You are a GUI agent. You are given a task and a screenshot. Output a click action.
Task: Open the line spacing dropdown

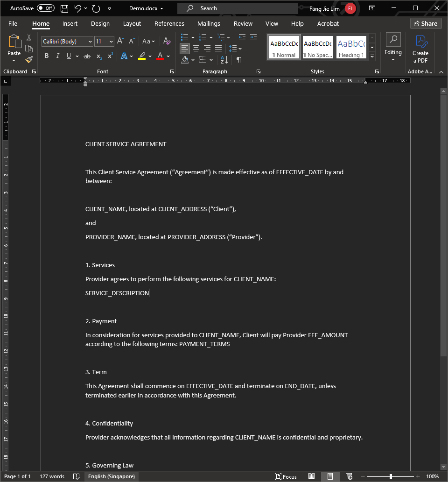coord(235,49)
